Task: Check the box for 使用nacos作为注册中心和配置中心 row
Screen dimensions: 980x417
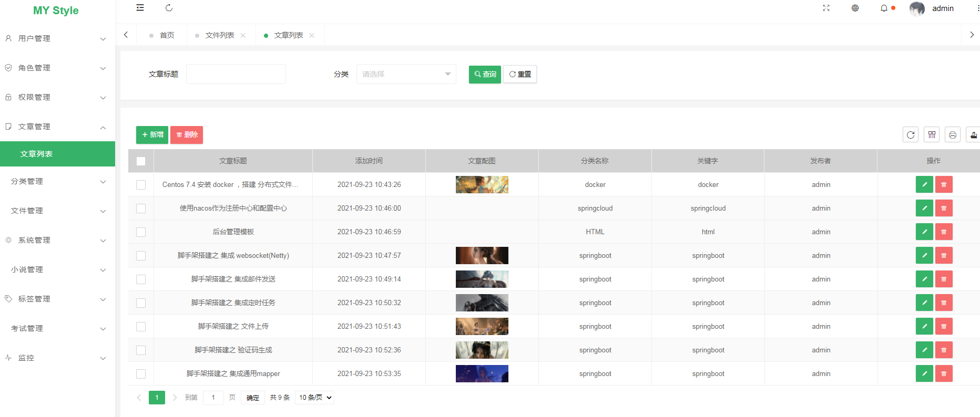Action: pyautogui.click(x=141, y=208)
